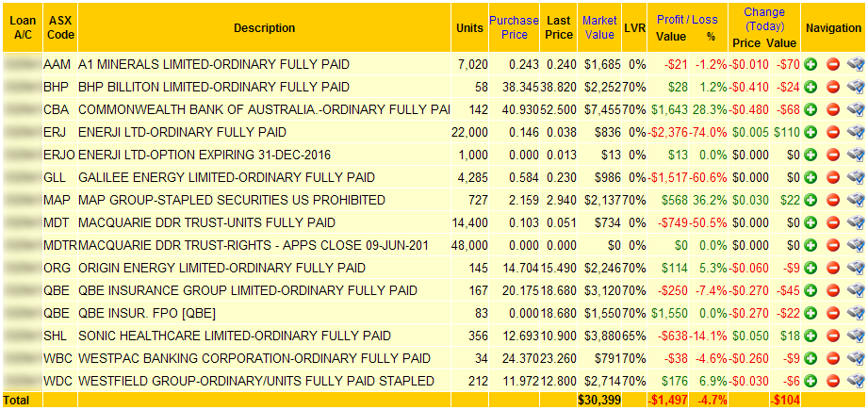Viewport: 868px width, 410px height.
Task: Click the total market value $30,399
Action: [599, 400]
